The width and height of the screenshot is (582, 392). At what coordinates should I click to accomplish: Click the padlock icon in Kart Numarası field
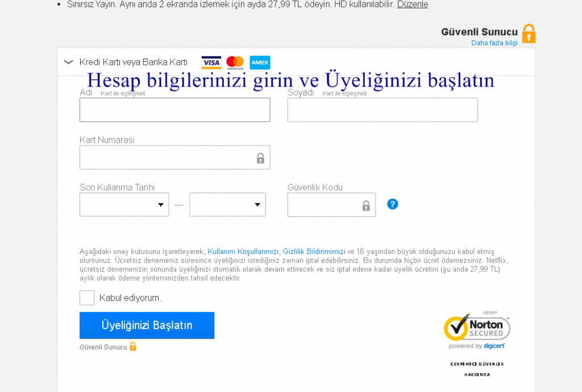(x=260, y=159)
